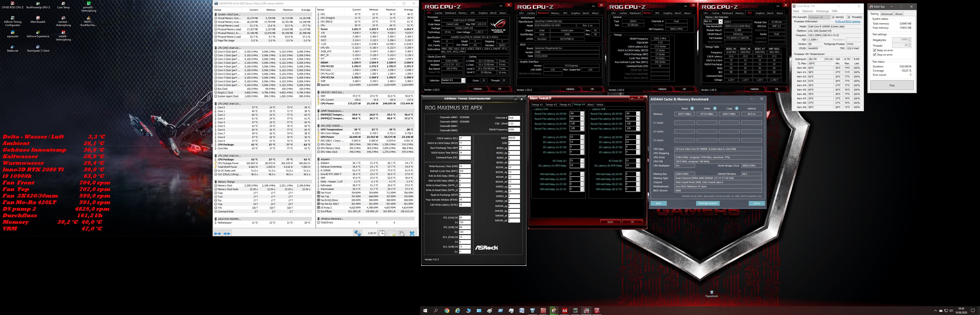Open the IO Comp (A) dropdown in MemTweakIt
The width and height of the screenshot is (980, 315).
coord(577,161)
